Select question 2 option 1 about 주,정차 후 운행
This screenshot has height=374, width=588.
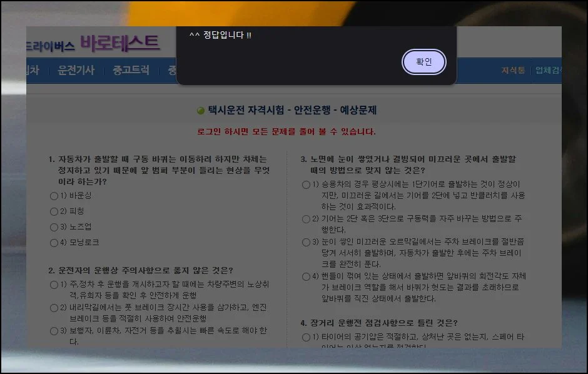54,285
